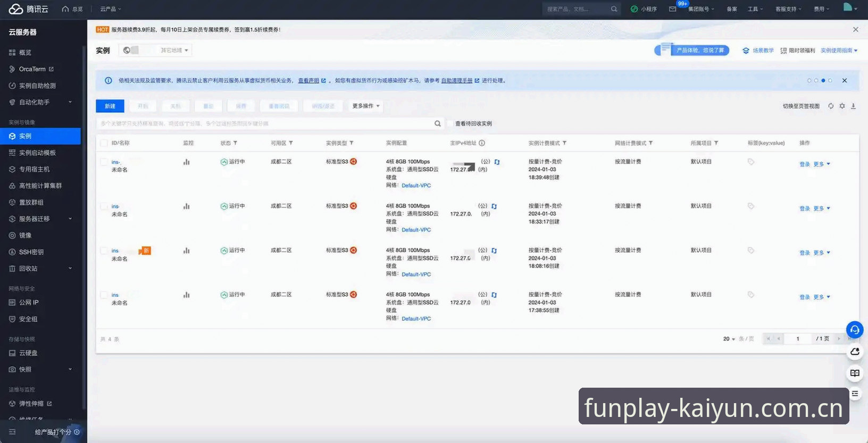
Task: Download the instance list
Action: point(853,106)
